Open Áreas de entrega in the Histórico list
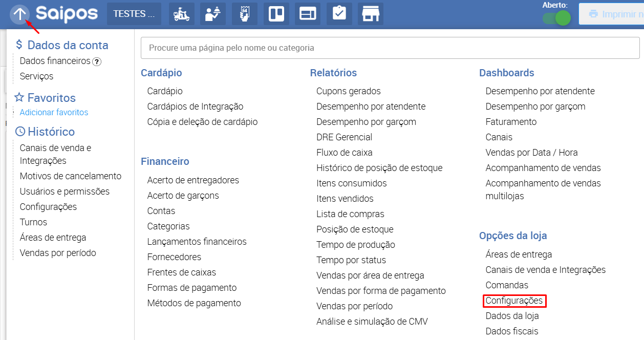The width and height of the screenshot is (644, 340). [x=53, y=238]
